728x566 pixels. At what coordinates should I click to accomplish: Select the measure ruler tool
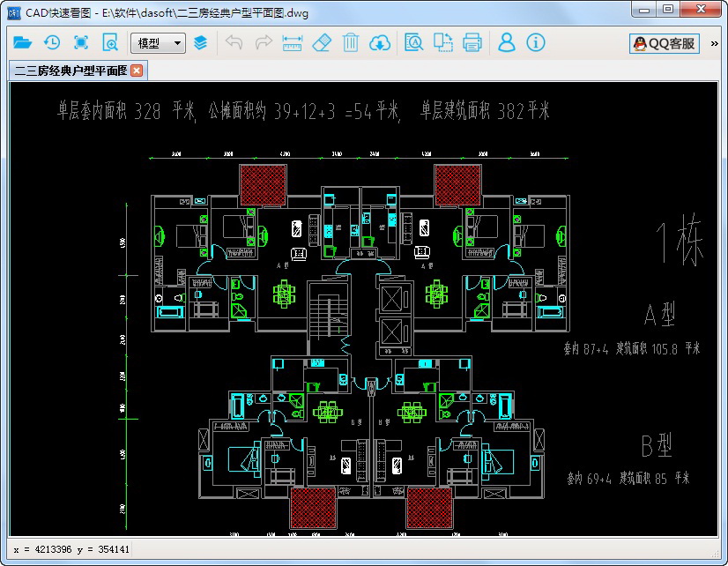pyautogui.click(x=292, y=42)
